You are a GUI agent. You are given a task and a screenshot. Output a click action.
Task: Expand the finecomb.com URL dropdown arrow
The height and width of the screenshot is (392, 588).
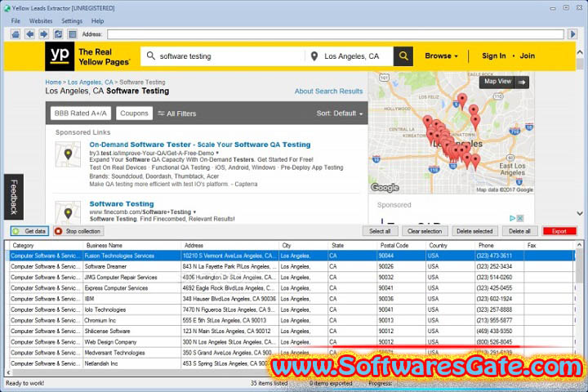pyautogui.click(x=194, y=212)
